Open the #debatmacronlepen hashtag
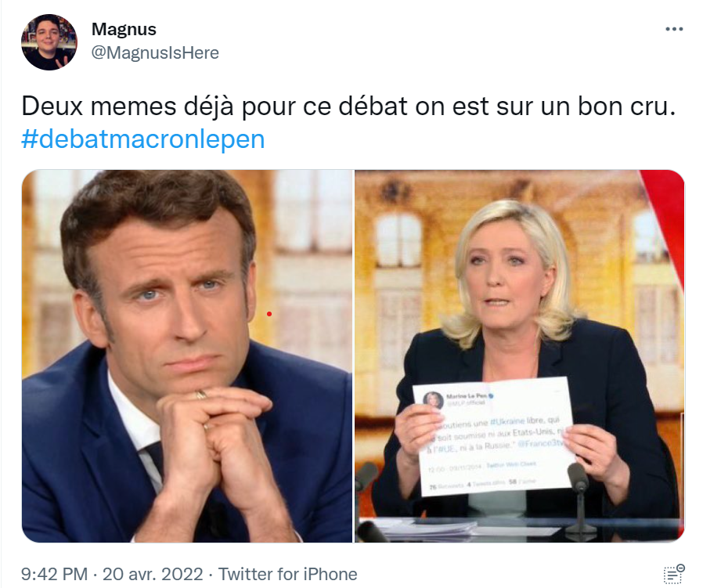 (x=143, y=139)
